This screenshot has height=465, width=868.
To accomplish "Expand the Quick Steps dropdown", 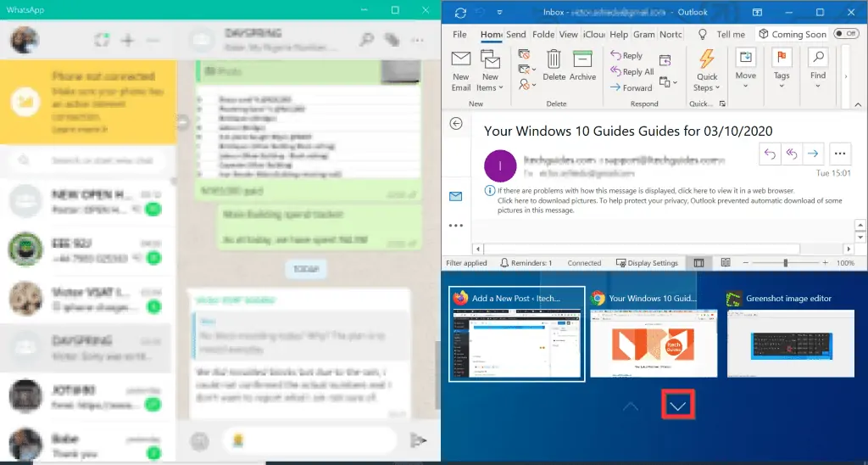I will point(706,70).
